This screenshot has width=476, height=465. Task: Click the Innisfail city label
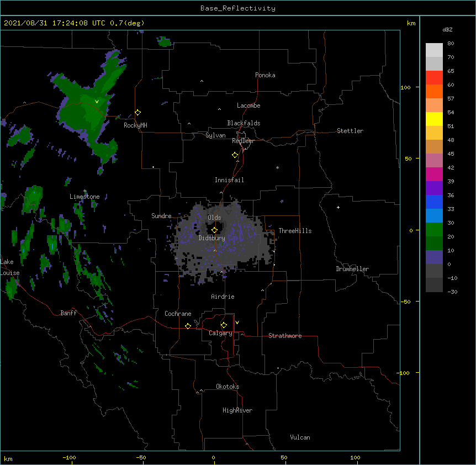(229, 180)
